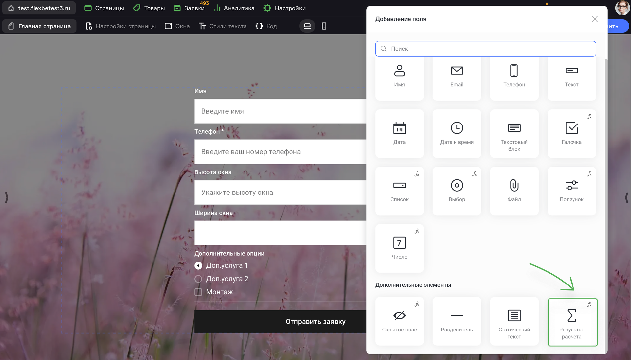Choose the Number (Число) field tile
This screenshot has width=631, height=364.
point(399,248)
